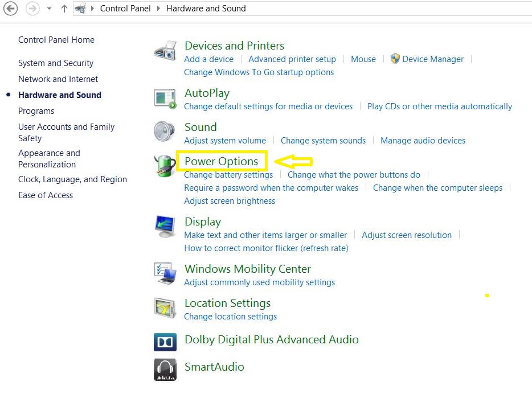Open the Windows Mobility Center icon
The width and height of the screenshot is (532, 398).
[x=165, y=274]
